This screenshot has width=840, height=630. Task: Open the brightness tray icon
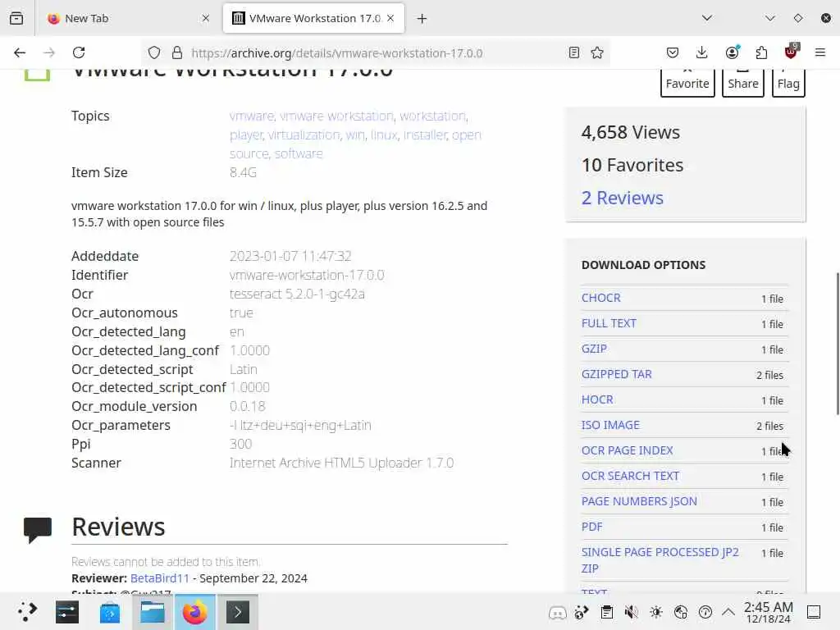click(656, 612)
